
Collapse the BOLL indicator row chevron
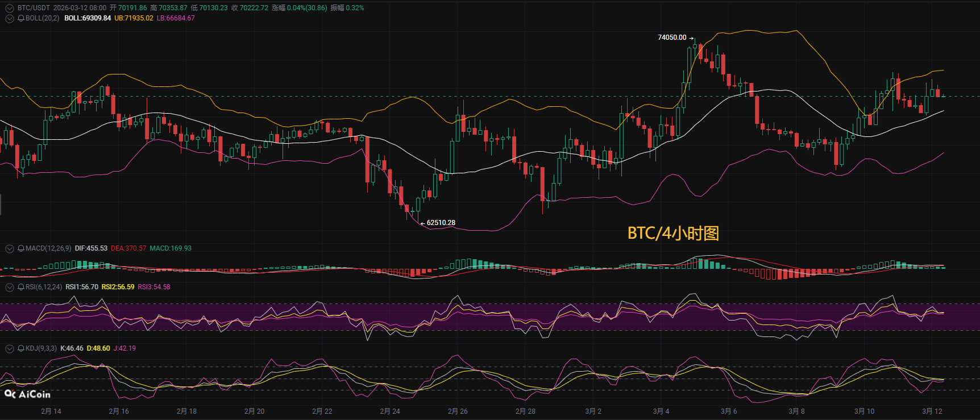coord(10,18)
